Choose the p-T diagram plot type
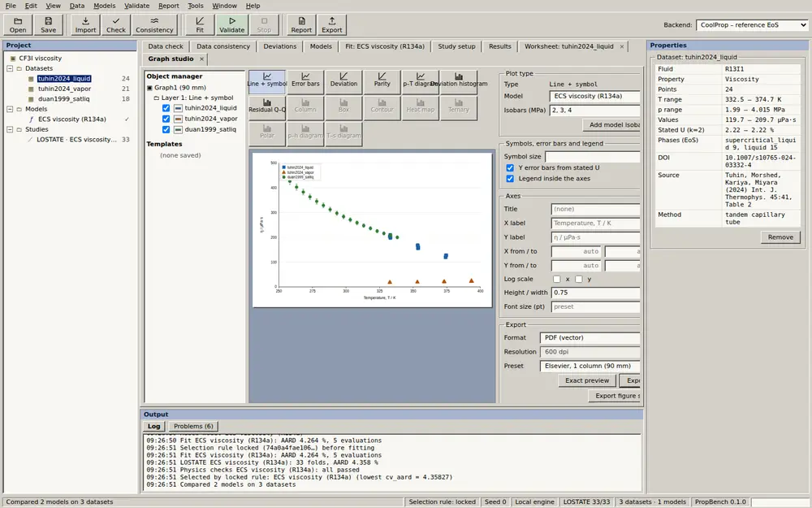The image size is (812, 508). click(421, 82)
